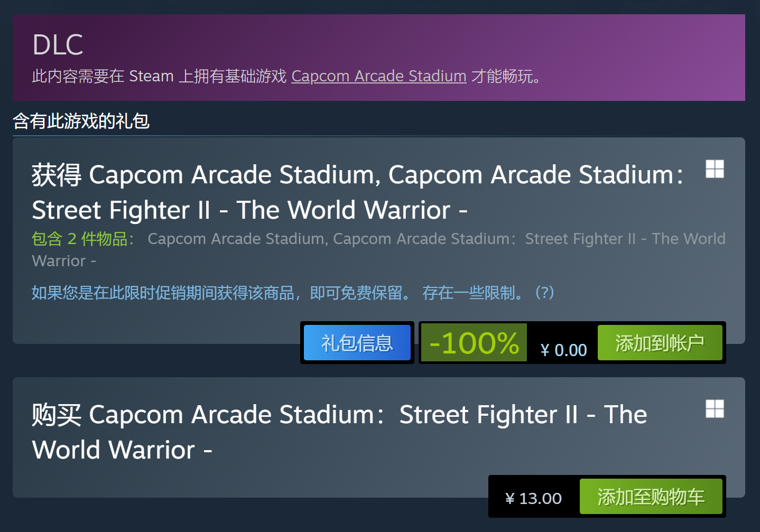Click the grid icon on the bundle row

point(715,169)
